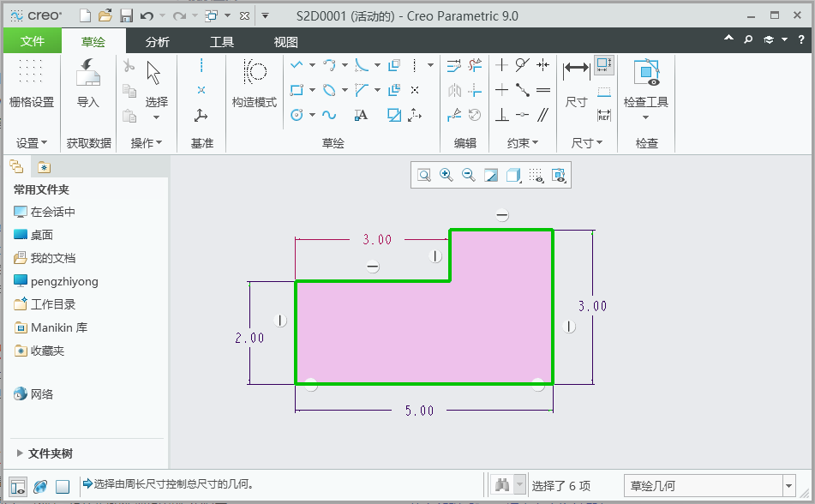The image size is (815, 504).
Task: Select the datum point tool
Action: pos(201,90)
